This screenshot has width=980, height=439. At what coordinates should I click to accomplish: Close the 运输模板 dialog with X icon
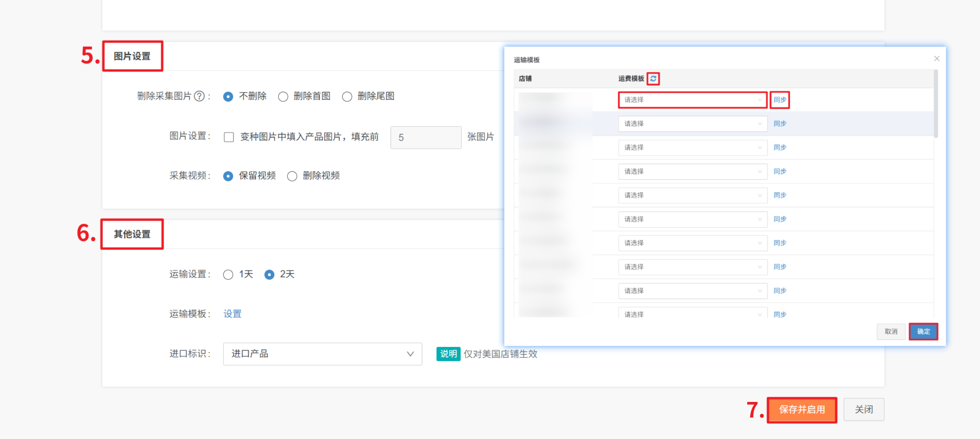tap(937, 59)
